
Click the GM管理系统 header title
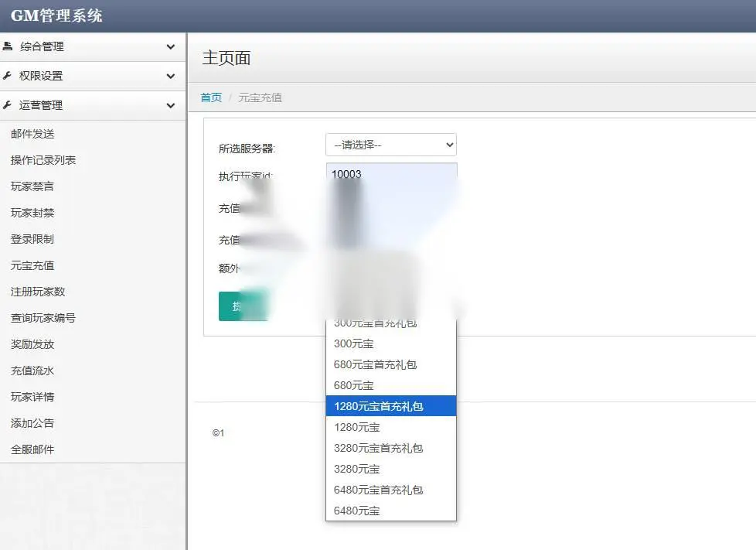(x=56, y=15)
